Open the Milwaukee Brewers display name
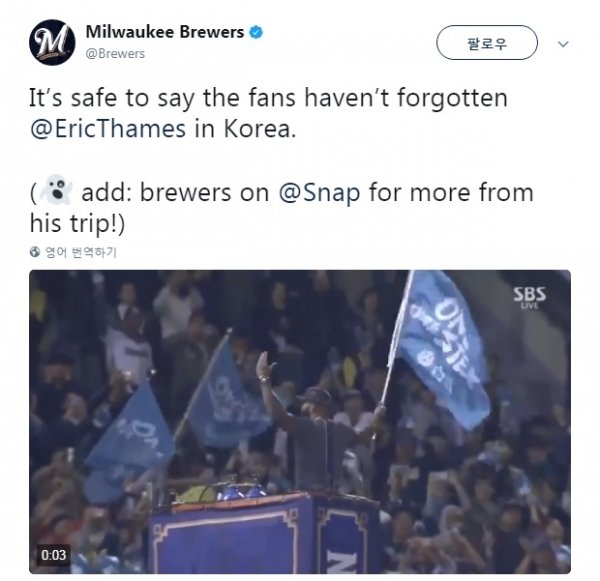Viewport: 600px width, 581px height. (x=165, y=32)
